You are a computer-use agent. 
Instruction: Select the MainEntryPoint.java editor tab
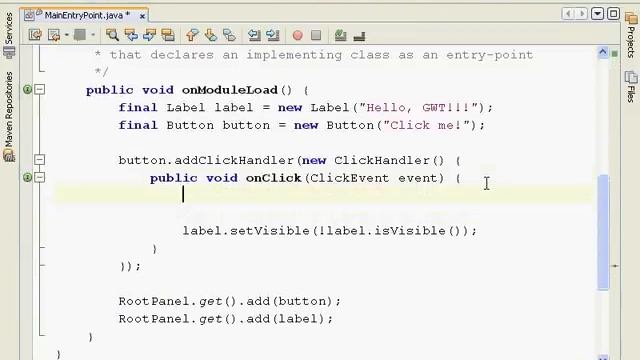(x=83, y=16)
